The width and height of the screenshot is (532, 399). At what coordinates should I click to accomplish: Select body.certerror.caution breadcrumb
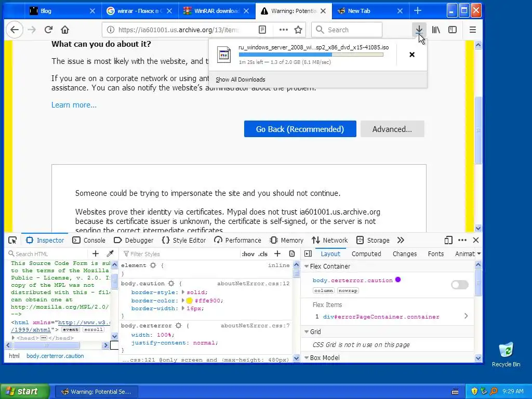point(55,356)
